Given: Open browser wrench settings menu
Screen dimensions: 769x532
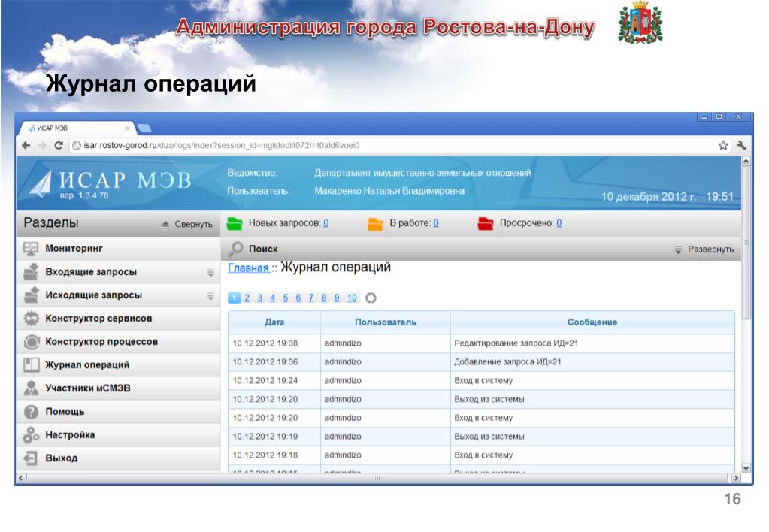Looking at the screenshot, I should (741, 145).
